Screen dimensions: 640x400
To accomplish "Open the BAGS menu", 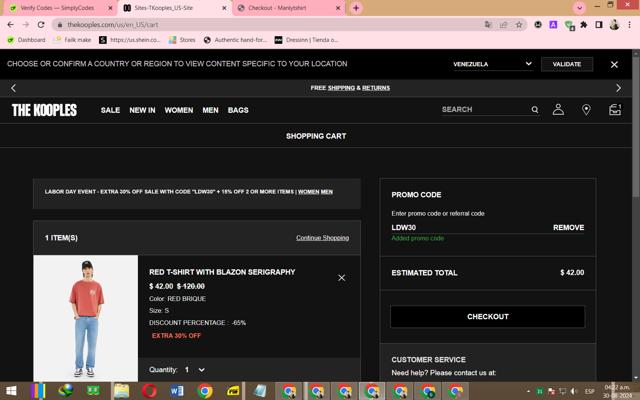I will tap(238, 110).
